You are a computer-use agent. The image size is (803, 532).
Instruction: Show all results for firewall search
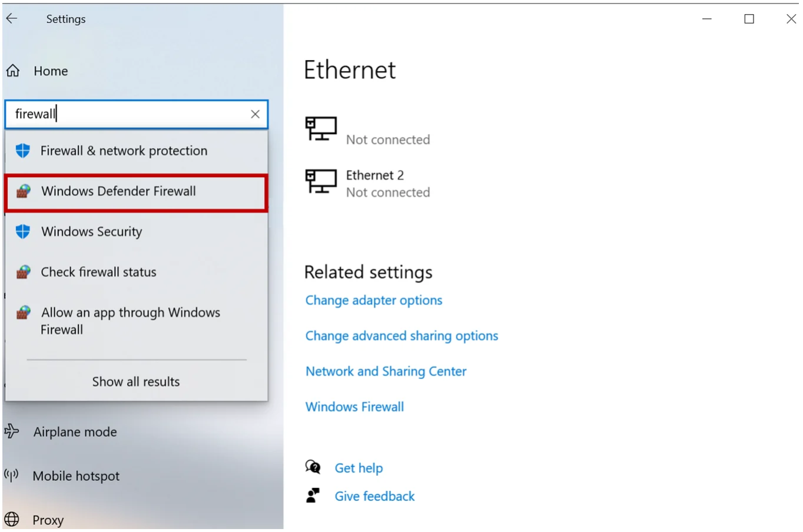click(136, 381)
